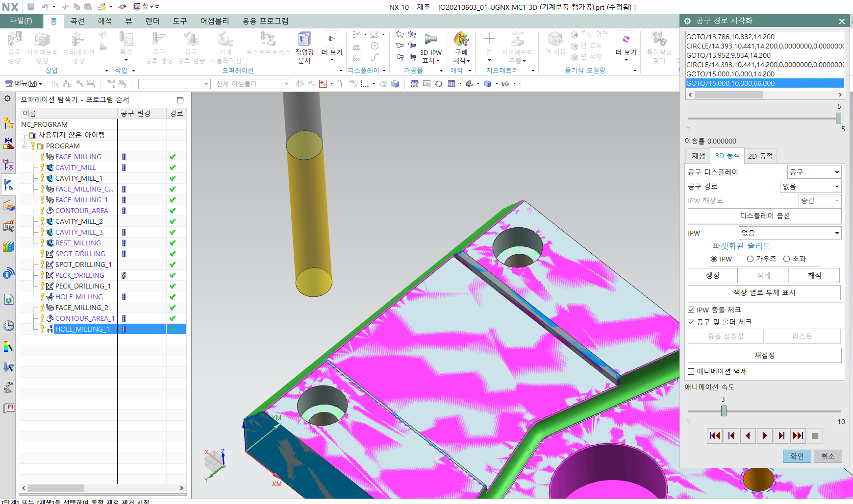Play tool path in reverse
The width and height of the screenshot is (853, 504).
[748, 436]
